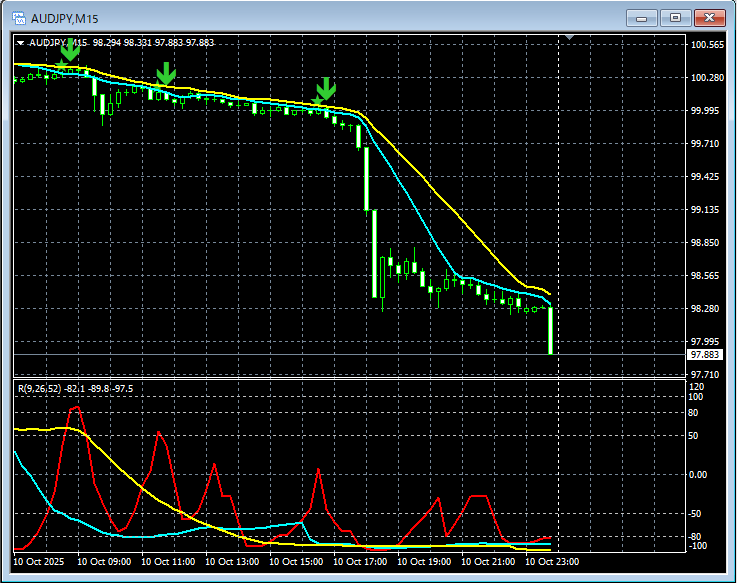This screenshot has height=583, width=738.
Task: Click the 10 Oct 23:00 time axis label
Action: (551, 562)
